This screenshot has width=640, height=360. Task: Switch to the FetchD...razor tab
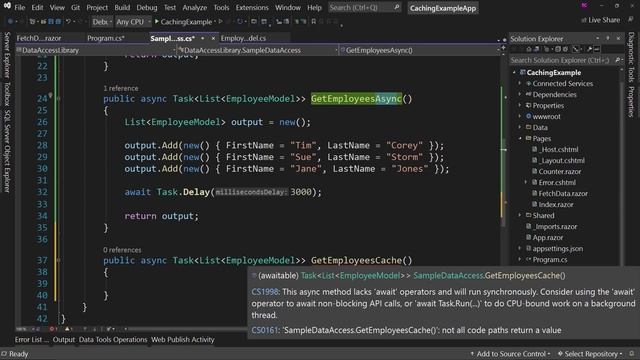coord(39,38)
